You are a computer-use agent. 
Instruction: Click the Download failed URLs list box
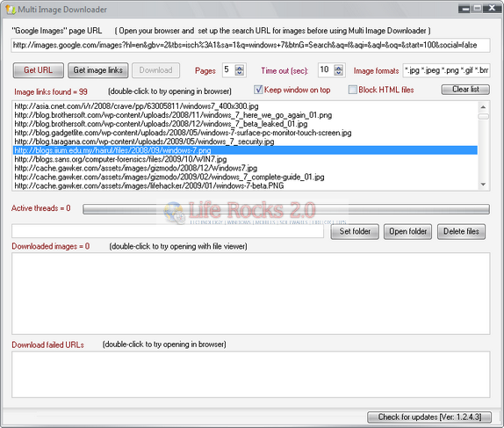[x=251, y=374]
